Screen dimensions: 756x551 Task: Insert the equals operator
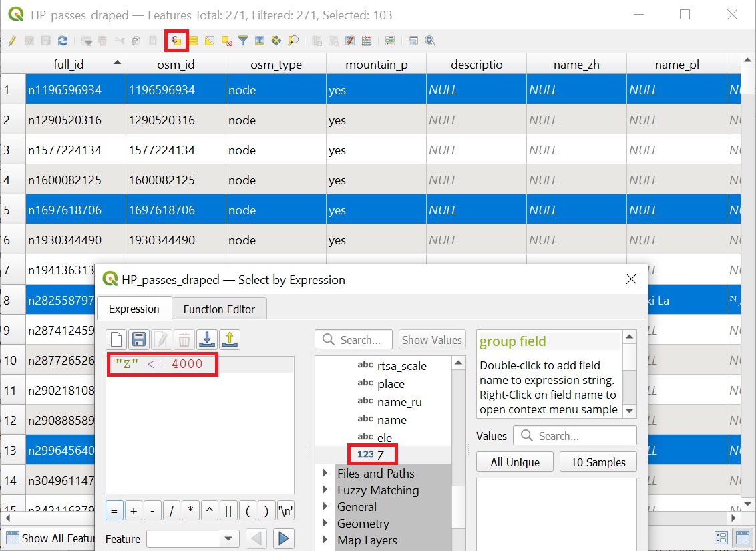pos(114,510)
